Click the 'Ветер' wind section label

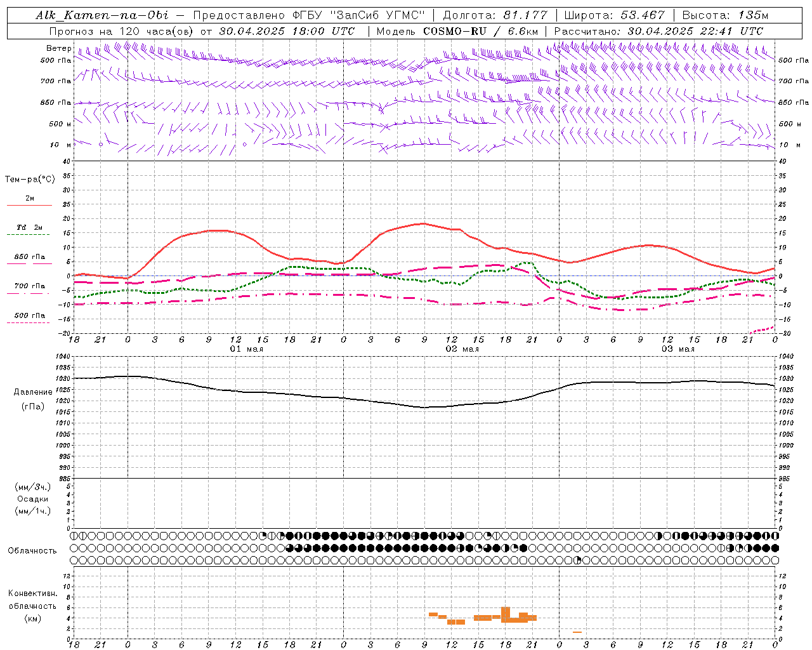[59, 48]
